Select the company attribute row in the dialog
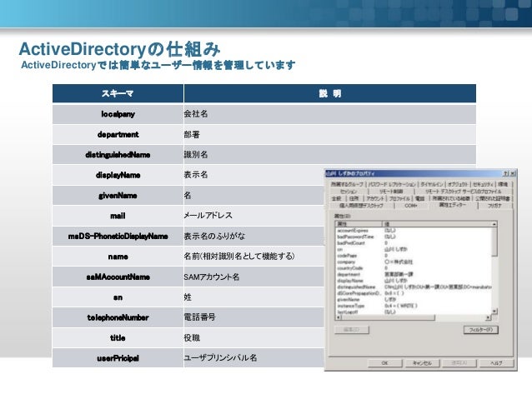The image size is (532, 399). click(x=414, y=262)
